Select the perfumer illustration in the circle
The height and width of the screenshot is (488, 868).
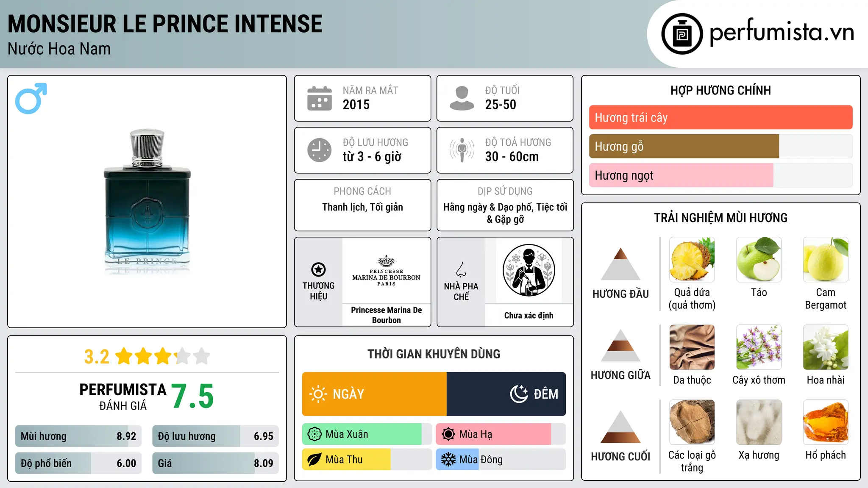pos(529,270)
